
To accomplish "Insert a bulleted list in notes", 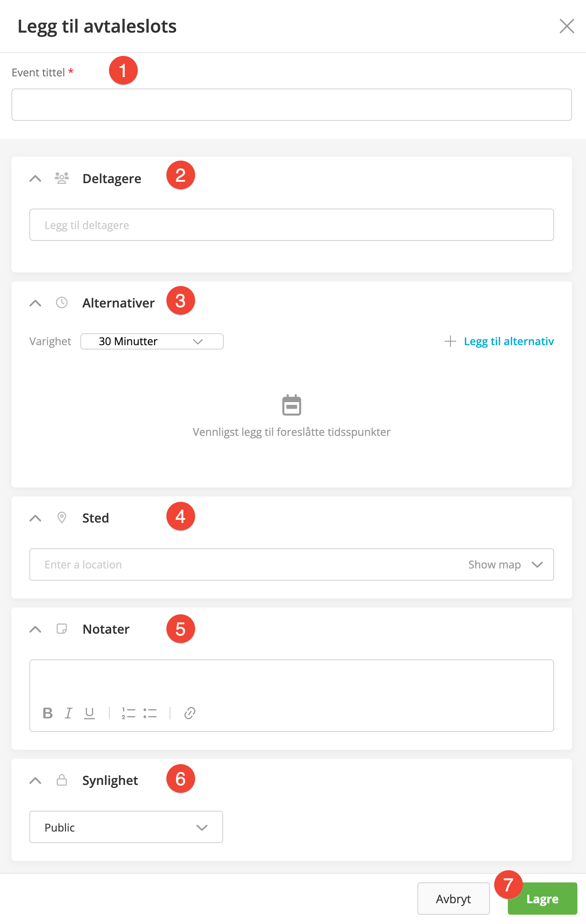I will pos(150,713).
